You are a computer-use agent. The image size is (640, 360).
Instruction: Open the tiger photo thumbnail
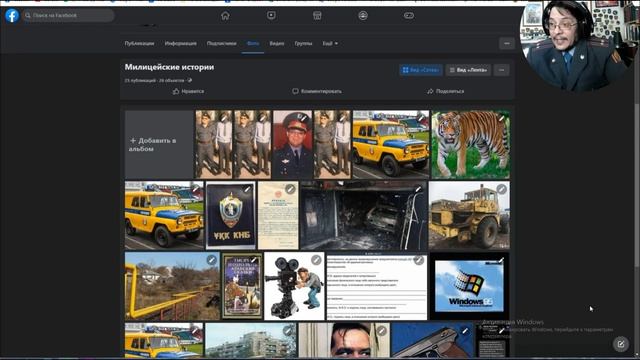click(x=471, y=144)
